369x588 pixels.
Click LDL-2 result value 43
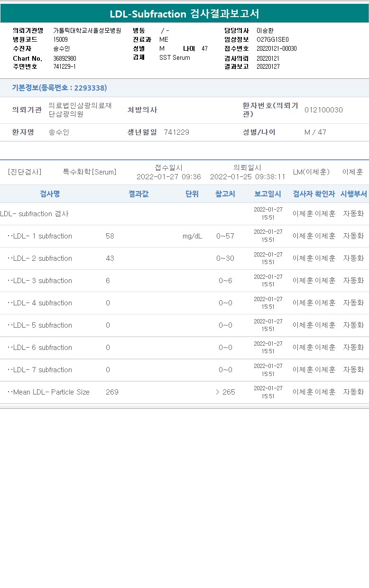tap(110, 258)
